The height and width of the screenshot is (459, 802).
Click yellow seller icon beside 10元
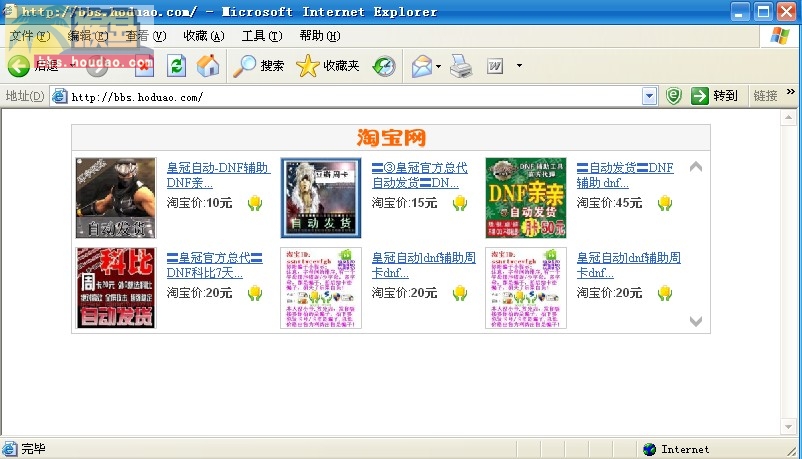255,203
